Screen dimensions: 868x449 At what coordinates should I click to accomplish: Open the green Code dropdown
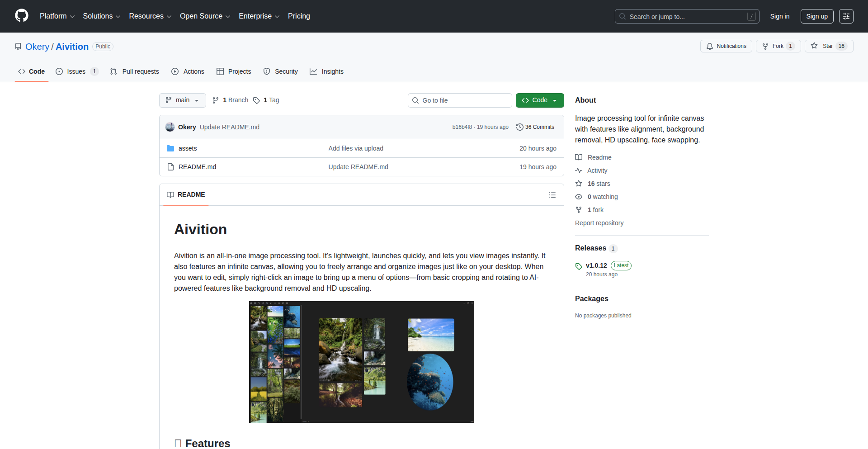(x=540, y=100)
